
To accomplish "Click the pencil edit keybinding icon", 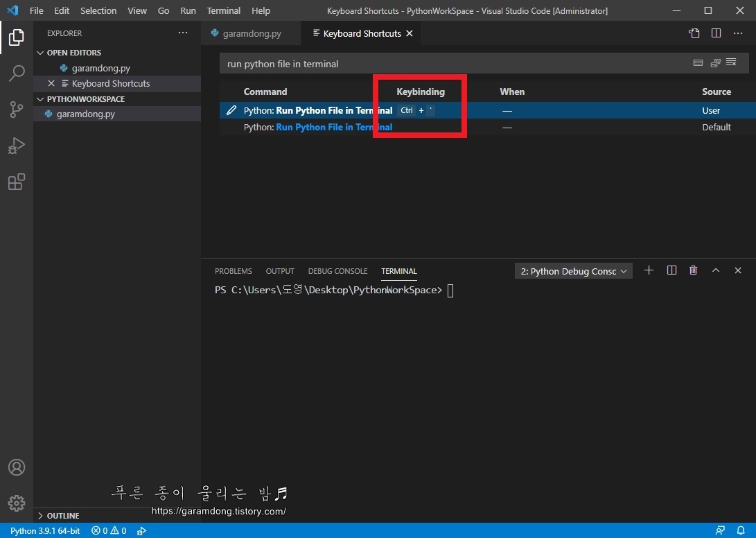I will 231,110.
